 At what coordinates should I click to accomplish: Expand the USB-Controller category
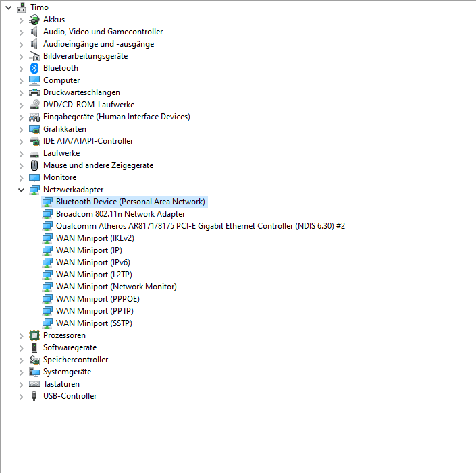click(x=21, y=397)
